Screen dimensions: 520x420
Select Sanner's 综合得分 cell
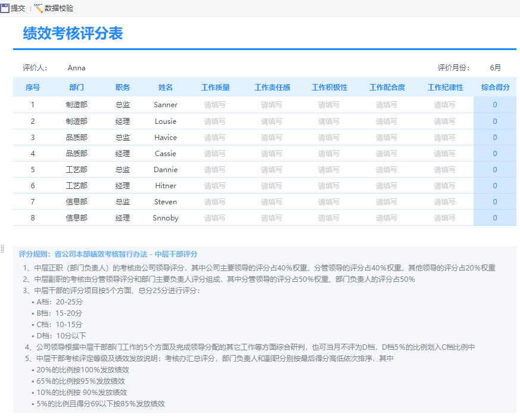(495, 105)
